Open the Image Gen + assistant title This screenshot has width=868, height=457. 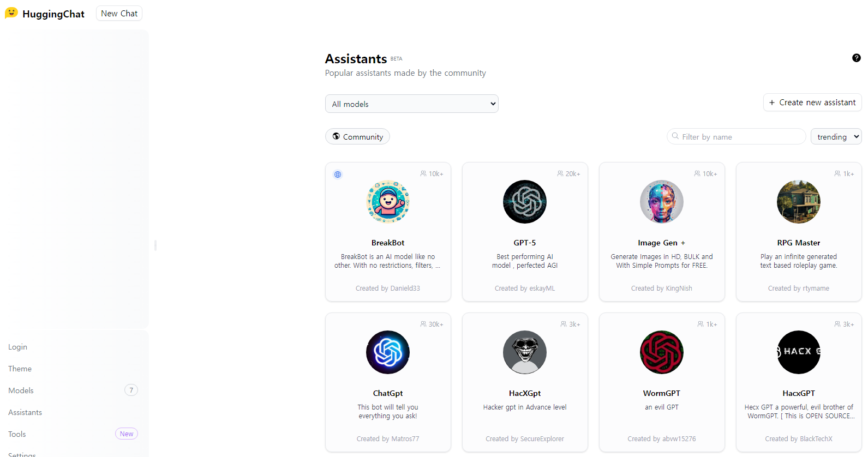tap(662, 243)
